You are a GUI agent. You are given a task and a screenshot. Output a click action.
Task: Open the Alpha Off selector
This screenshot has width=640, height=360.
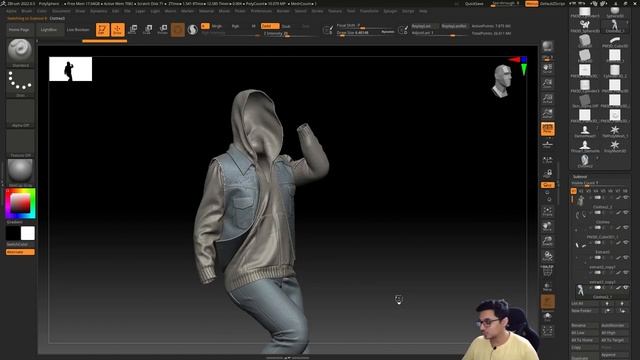click(x=20, y=113)
